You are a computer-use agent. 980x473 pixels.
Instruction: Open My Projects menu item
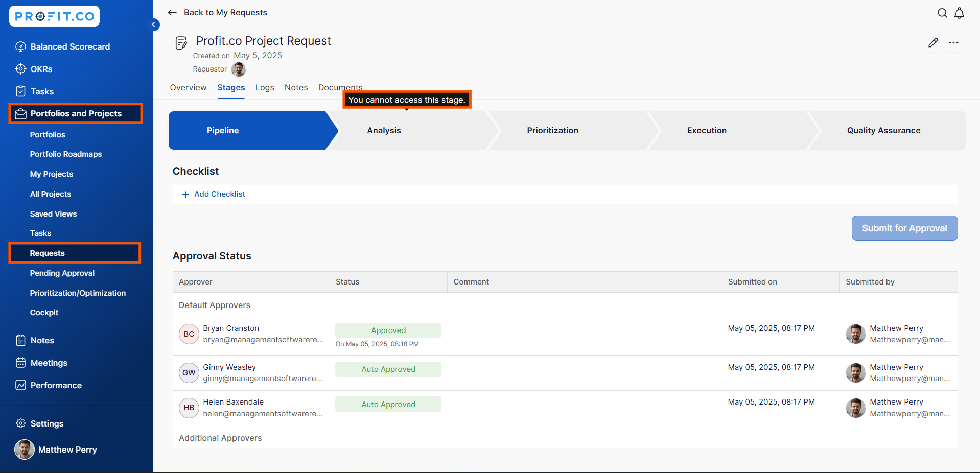coord(52,174)
